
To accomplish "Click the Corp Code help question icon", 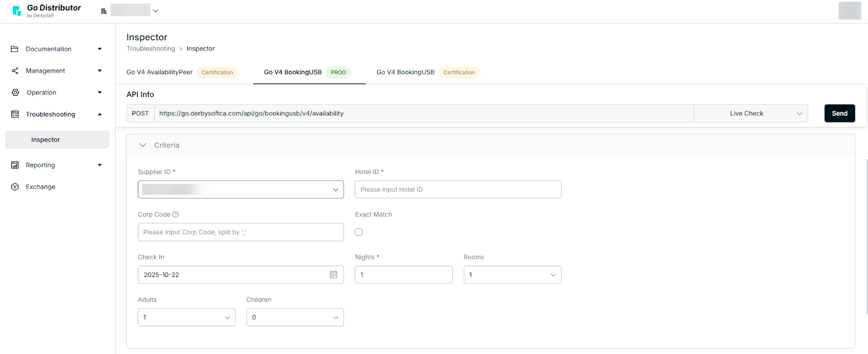I will (x=175, y=215).
